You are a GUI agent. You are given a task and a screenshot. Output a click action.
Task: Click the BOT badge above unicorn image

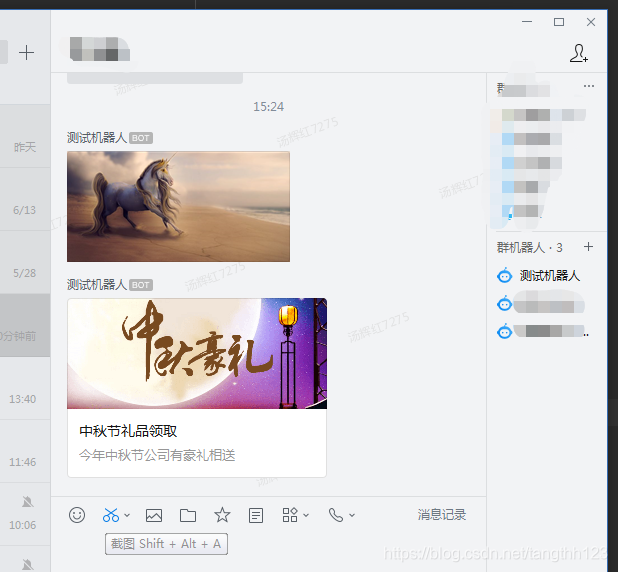coord(141,138)
